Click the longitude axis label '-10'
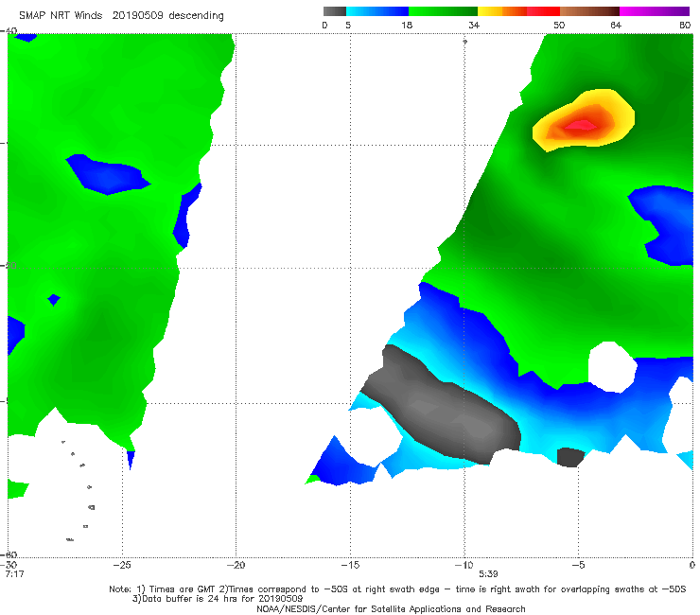Viewport: 700px width, 615px height. tap(464, 565)
